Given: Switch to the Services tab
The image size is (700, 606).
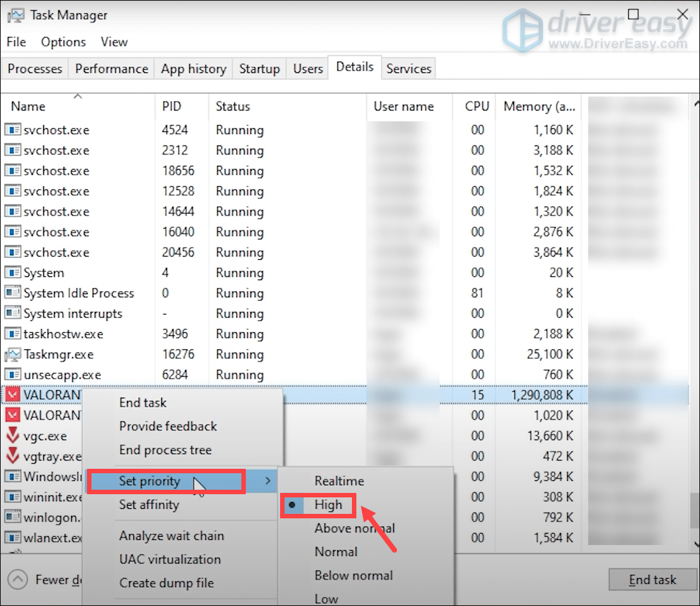Looking at the screenshot, I should [x=409, y=69].
